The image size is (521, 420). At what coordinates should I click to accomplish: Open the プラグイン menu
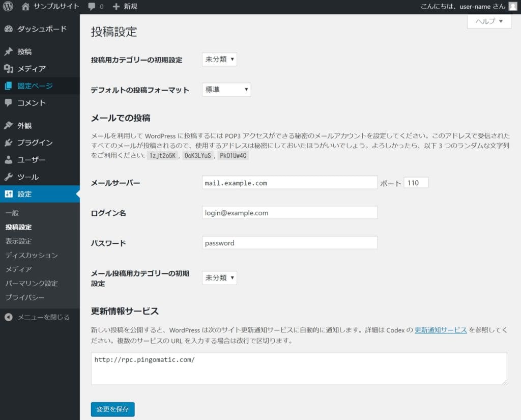pyautogui.click(x=40, y=143)
